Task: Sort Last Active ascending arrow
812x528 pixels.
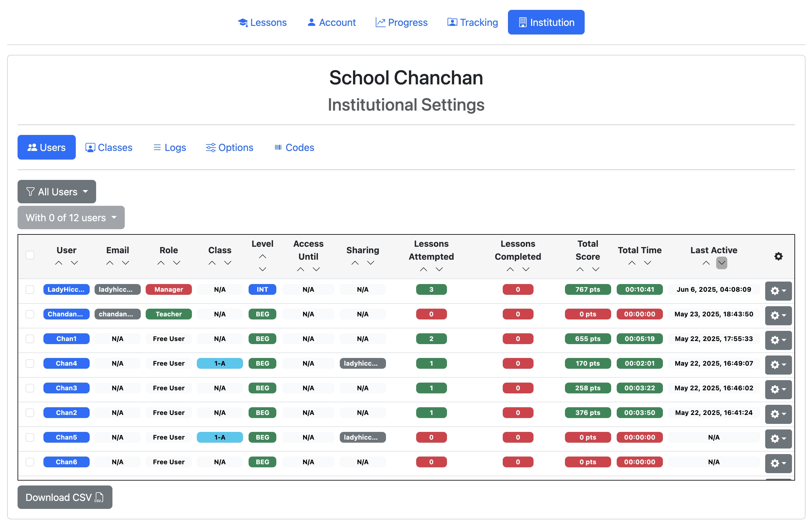Action: [706, 263]
